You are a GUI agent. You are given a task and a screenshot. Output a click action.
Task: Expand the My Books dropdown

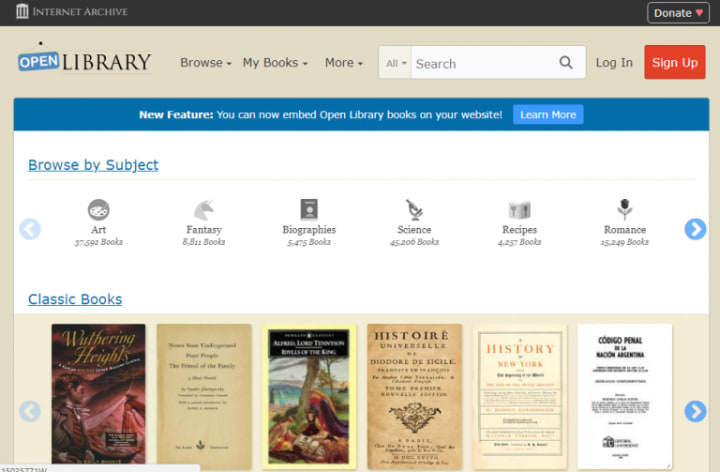click(275, 62)
